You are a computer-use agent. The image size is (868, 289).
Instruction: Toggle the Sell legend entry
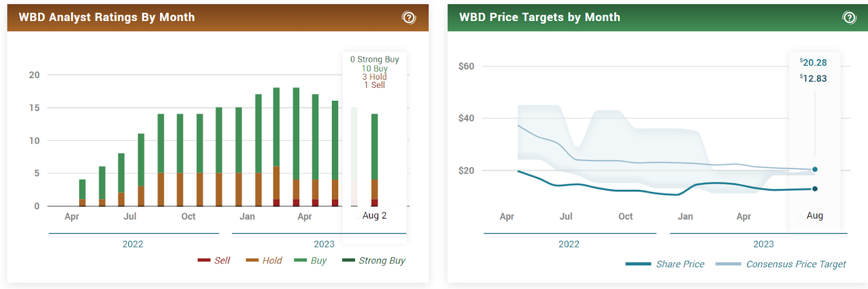(x=214, y=261)
